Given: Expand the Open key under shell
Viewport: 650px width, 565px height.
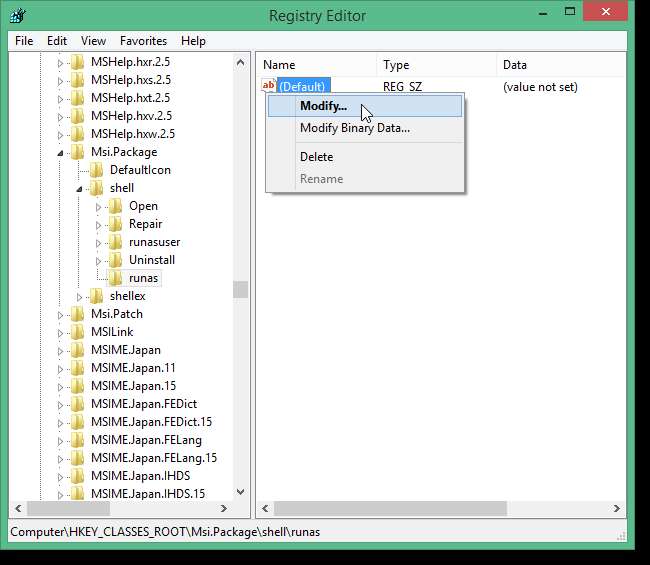Looking at the screenshot, I should (99, 207).
